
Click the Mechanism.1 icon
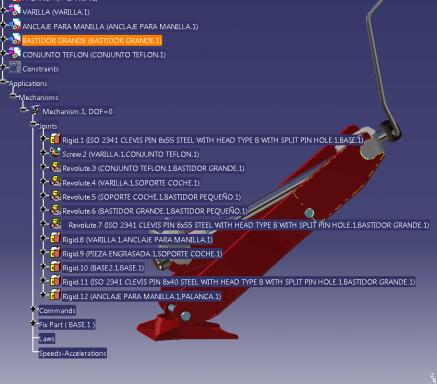pos(36,111)
